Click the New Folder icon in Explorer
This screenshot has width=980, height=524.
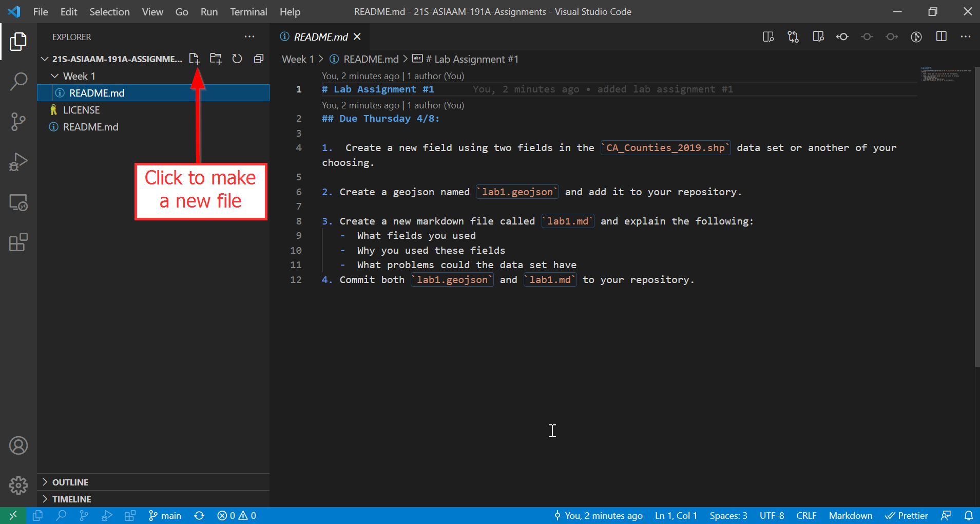click(x=216, y=59)
